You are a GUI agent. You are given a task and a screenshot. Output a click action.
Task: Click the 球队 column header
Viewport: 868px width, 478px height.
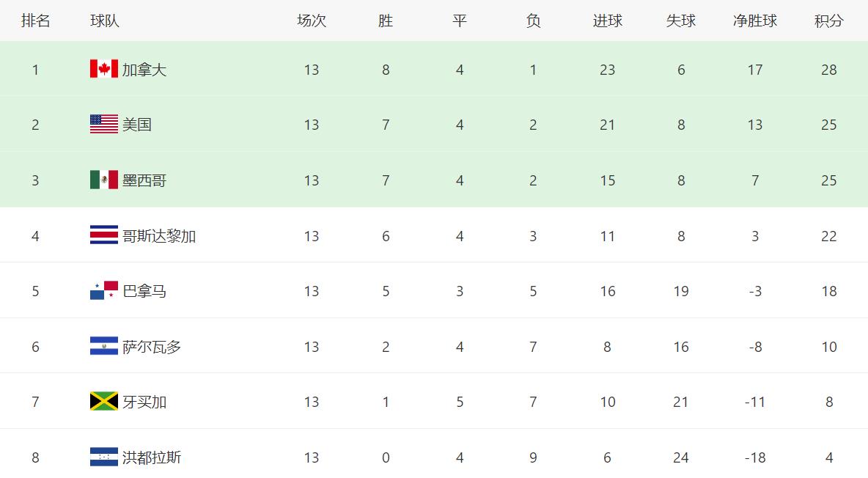tap(105, 21)
